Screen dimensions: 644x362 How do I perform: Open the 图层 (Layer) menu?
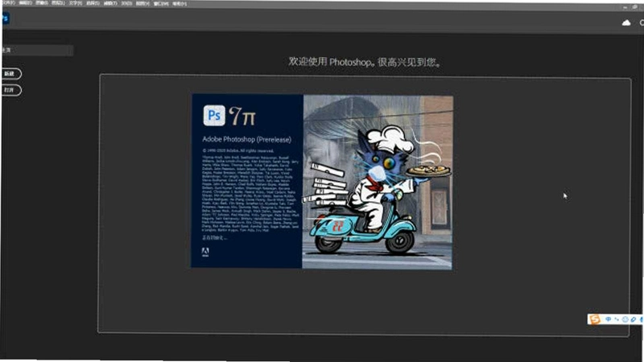click(58, 3)
